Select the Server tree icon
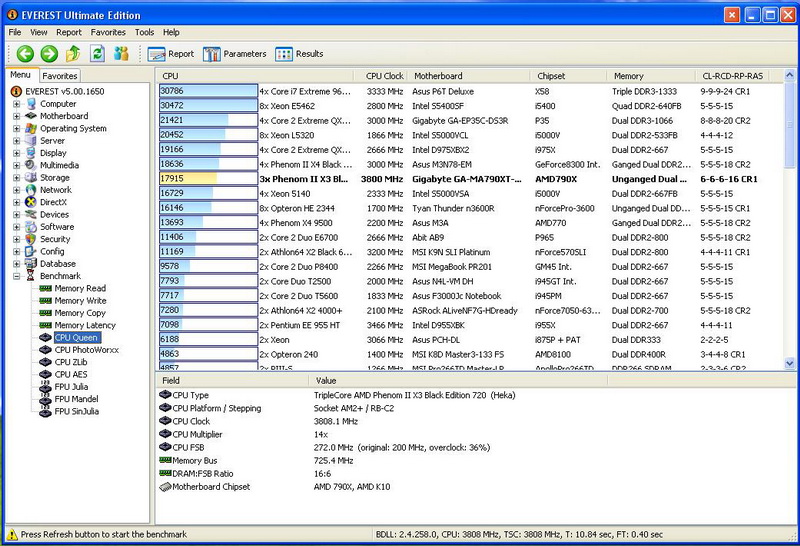800x546 pixels. (x=31, y=140)
